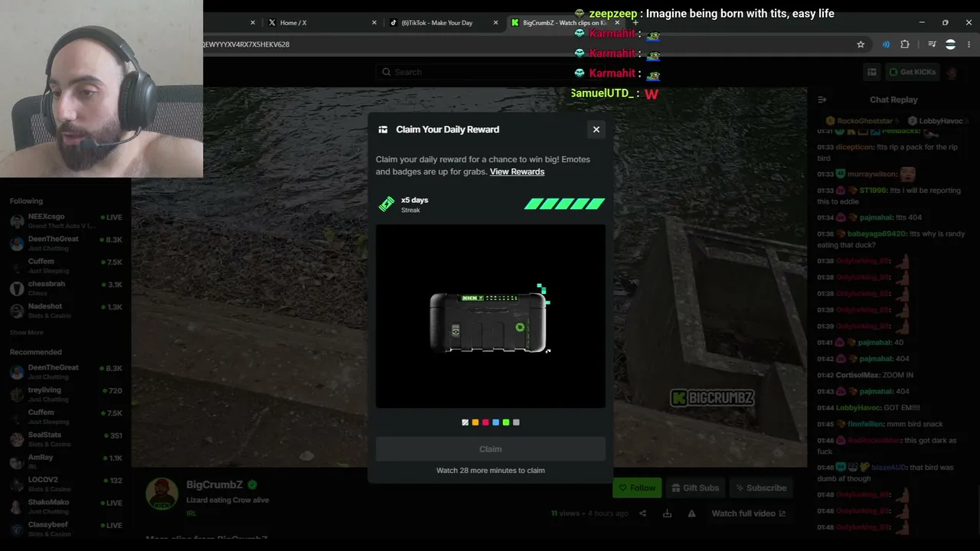
Task: Click the gift icon in reward dialog title
Action: [383, 129]
